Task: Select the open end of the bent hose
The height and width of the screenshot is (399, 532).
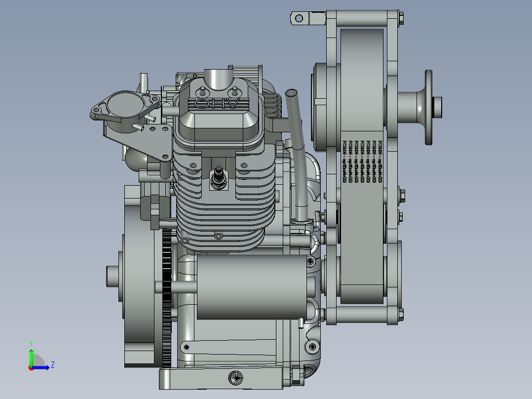Action: click(291, 93)
